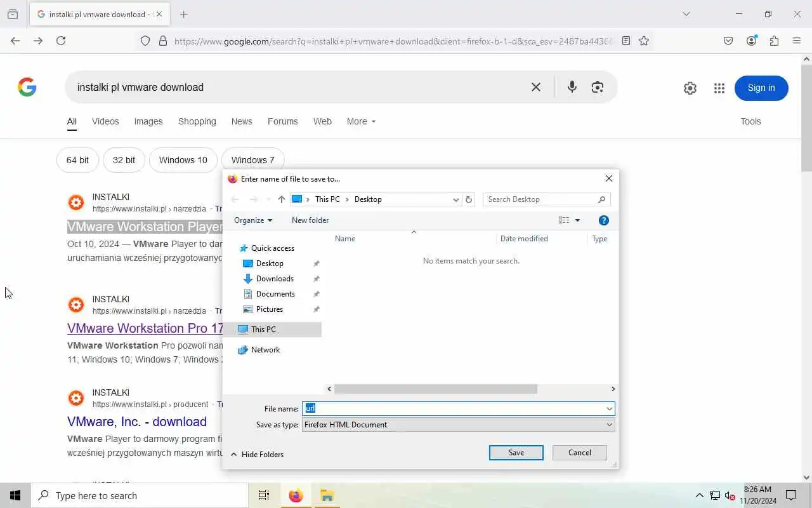Open Google apps grid
The height and width of the screenshot is (508, 812).
(719, 88)
